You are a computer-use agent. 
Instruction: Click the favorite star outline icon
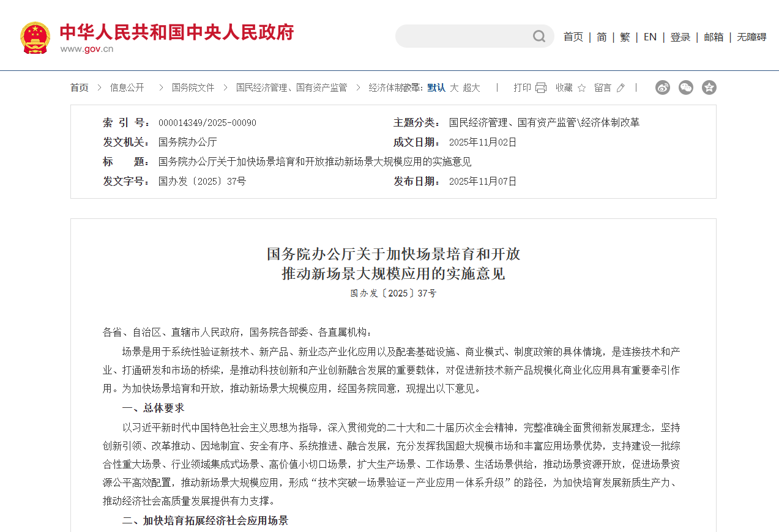pos(581,88)
